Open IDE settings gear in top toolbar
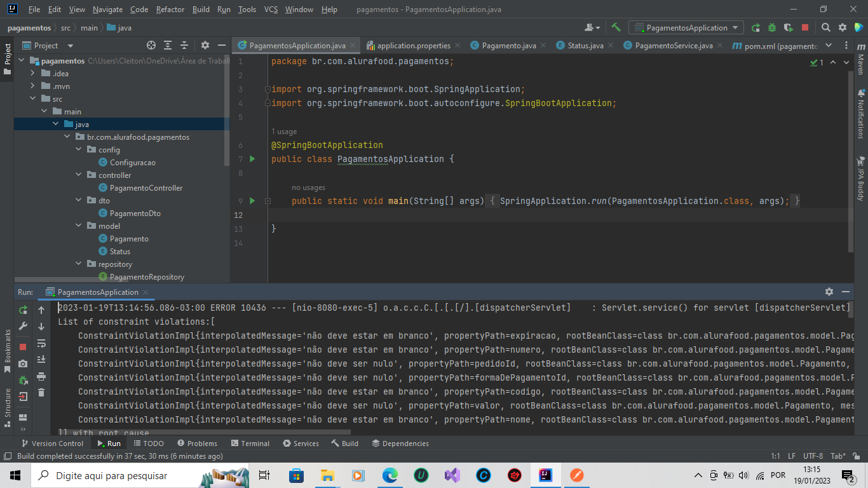868x488 pixels. [842, 28]
